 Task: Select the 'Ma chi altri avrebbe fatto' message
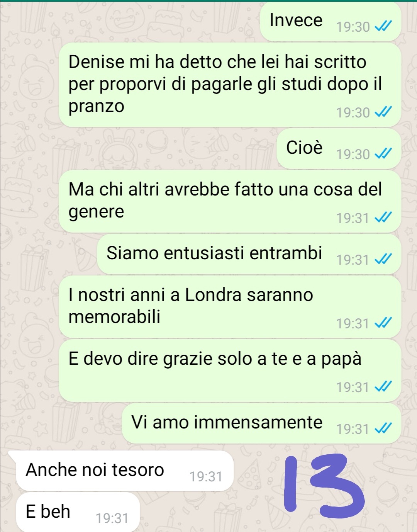point(230,201)
